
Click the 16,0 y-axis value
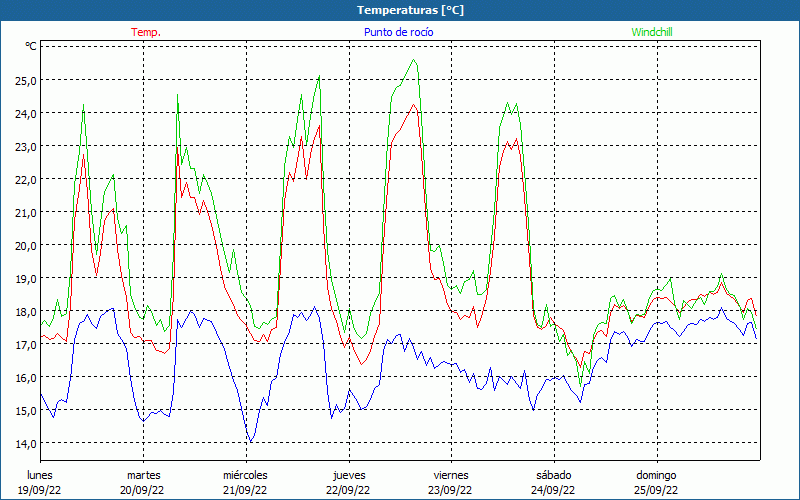(x=26, y=378)
